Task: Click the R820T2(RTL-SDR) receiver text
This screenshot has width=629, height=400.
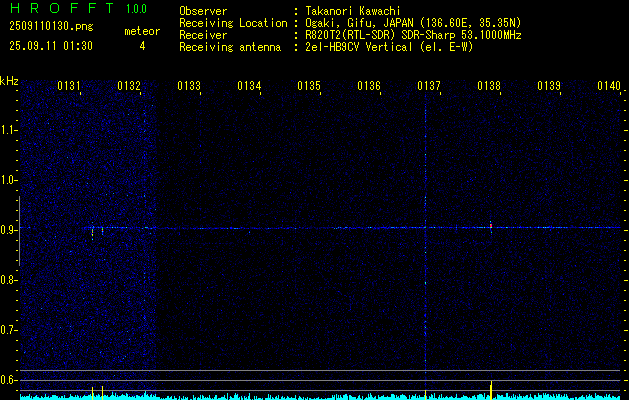Action: pyautogui.click(x=413, y=35)
